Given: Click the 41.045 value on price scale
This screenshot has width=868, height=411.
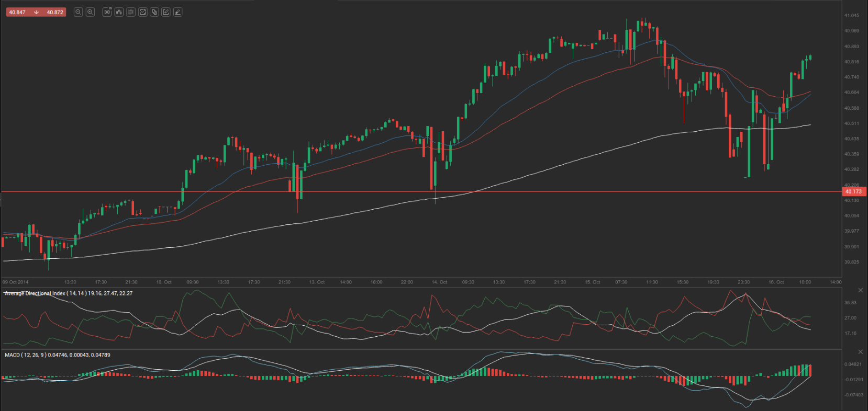Looking at the screenshot, I should (x=851, y=16).
